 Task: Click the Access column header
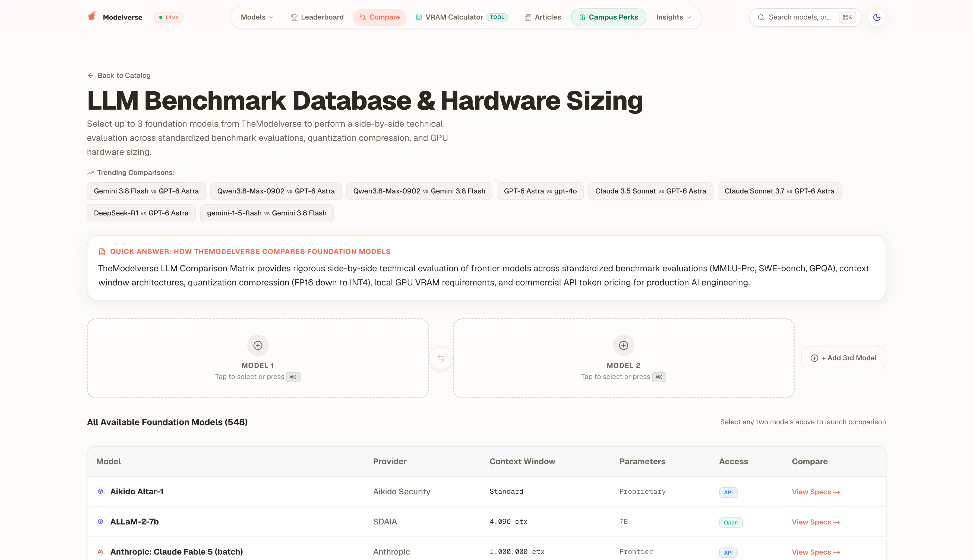[x=733, y=461]
